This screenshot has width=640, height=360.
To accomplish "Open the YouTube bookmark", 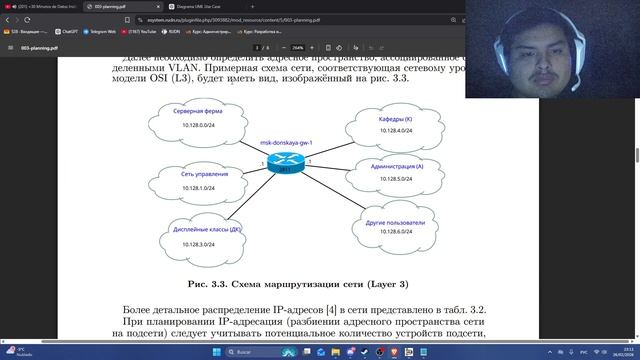I will pos(139,31).
